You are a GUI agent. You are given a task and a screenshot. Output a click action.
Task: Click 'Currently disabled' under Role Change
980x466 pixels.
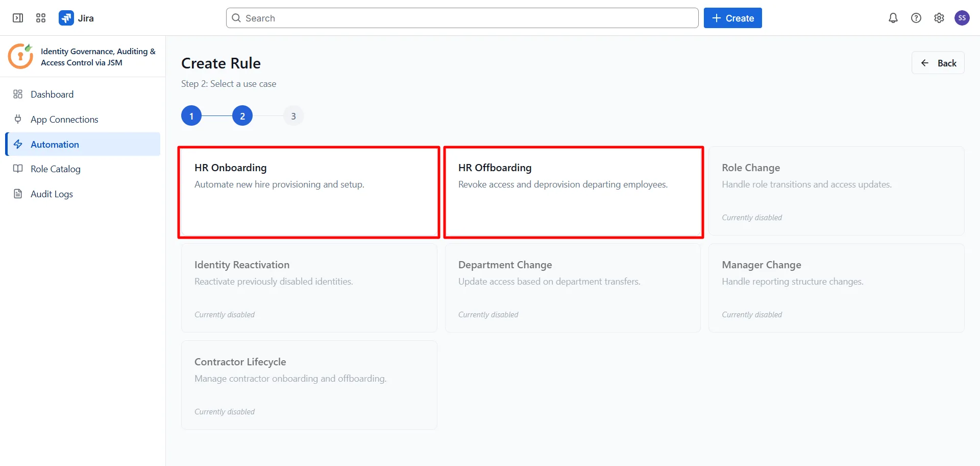[x=752, y=218]
